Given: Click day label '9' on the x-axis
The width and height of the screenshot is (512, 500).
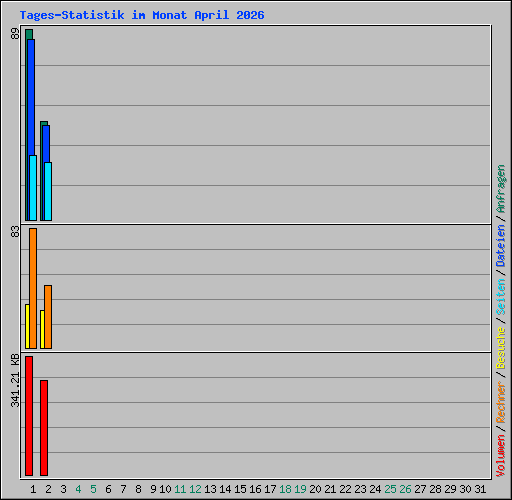Looking at the screenshot, I should (153, 489).
